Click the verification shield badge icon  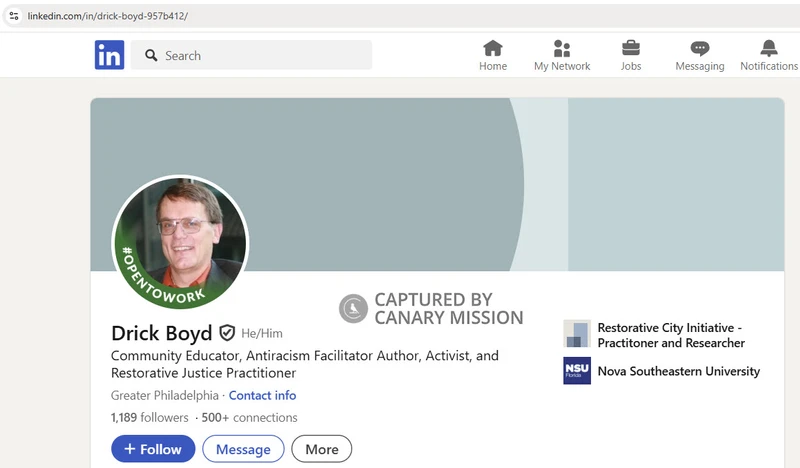click(x=227, y=333)
